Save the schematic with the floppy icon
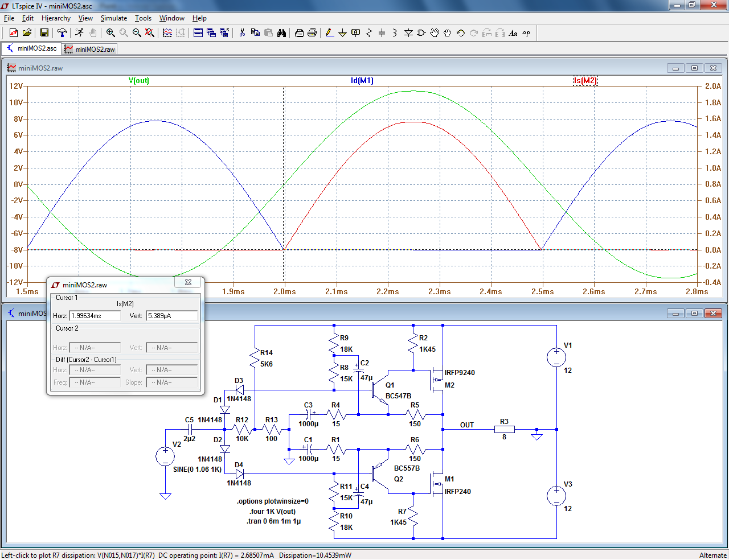Screen dimensions: 729x560 [44, 33]
